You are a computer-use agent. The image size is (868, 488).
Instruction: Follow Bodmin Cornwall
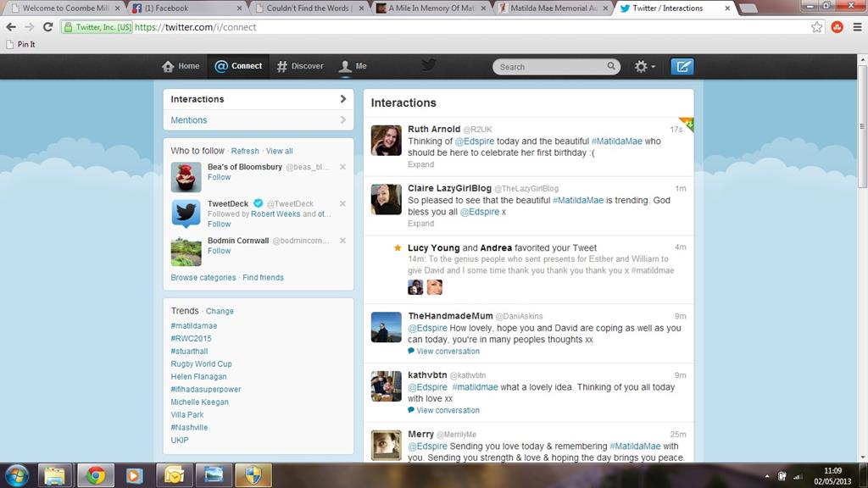(220, 251)
